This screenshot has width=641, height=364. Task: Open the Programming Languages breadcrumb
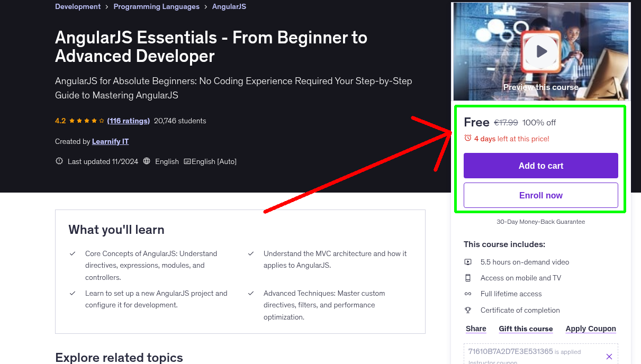(x=156, y=6)
